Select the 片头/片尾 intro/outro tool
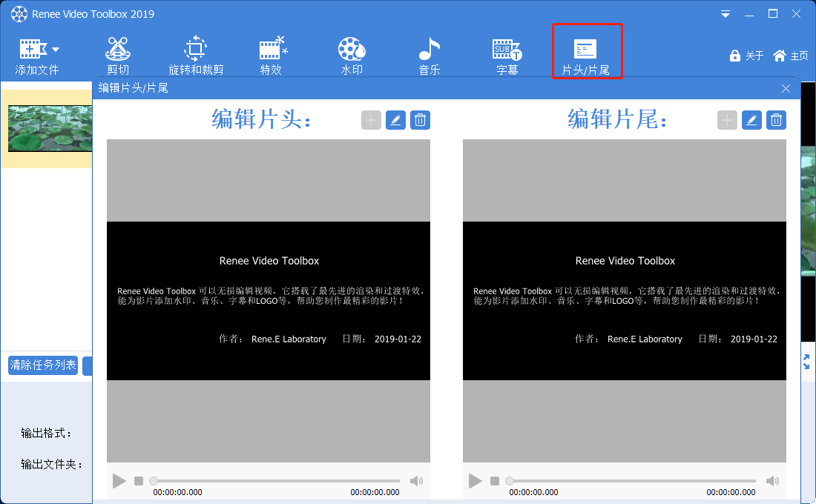Screen dimensions: 816x504 (587, 51)
